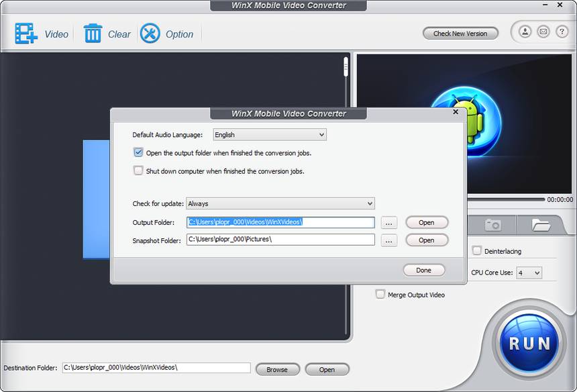Click the preview playback progress slider
This screenshot has width=577, height=392.
click(506, 199)
